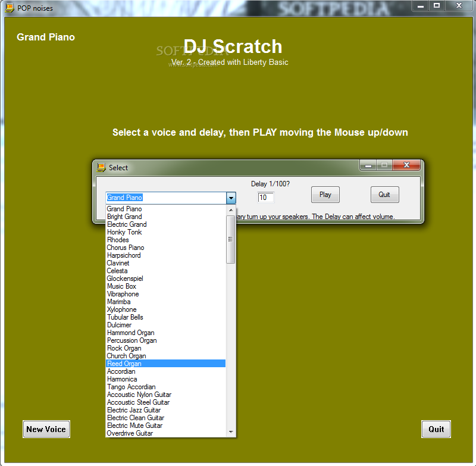The height and width of the screenshot is (466, 476).
Task: Select Accoustic Steel Guitar voice
Action: point(166,402)
